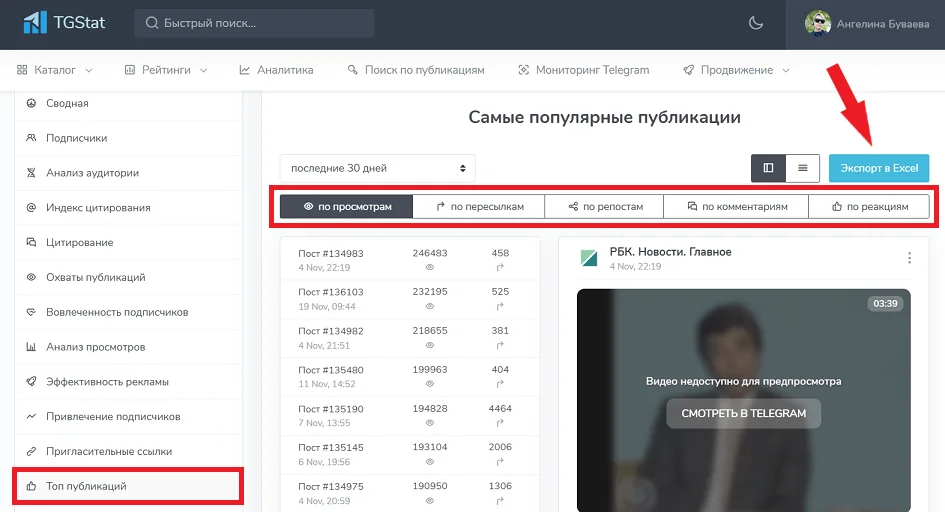This screenshot has height=512, width=945.
Task: Open Ангелина Буваева profile avatar
Action: point(818,23)
